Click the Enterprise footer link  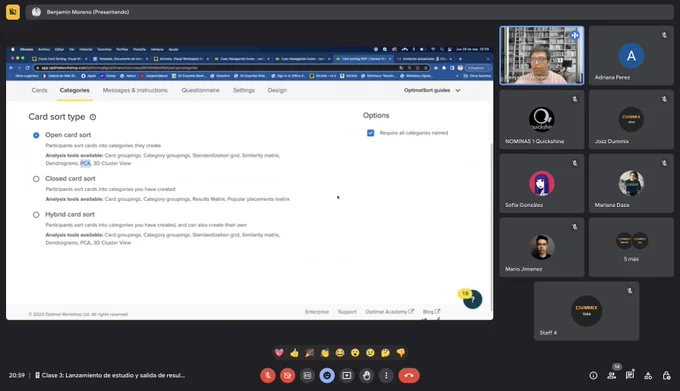[317, 312]
